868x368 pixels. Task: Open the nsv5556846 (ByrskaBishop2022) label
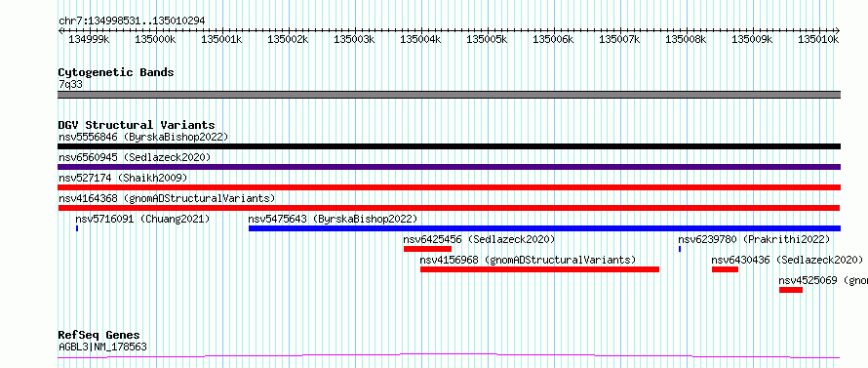(x=143, y=137)
